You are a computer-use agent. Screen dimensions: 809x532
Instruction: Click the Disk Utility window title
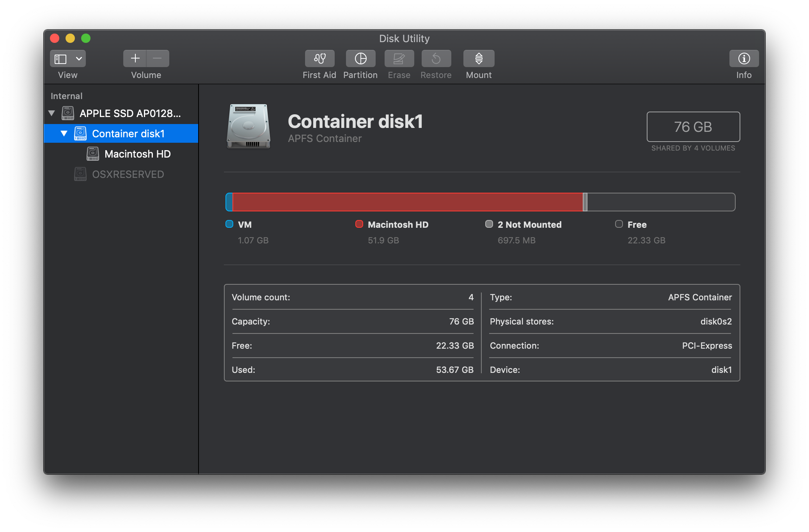click(x=404, y=38)
